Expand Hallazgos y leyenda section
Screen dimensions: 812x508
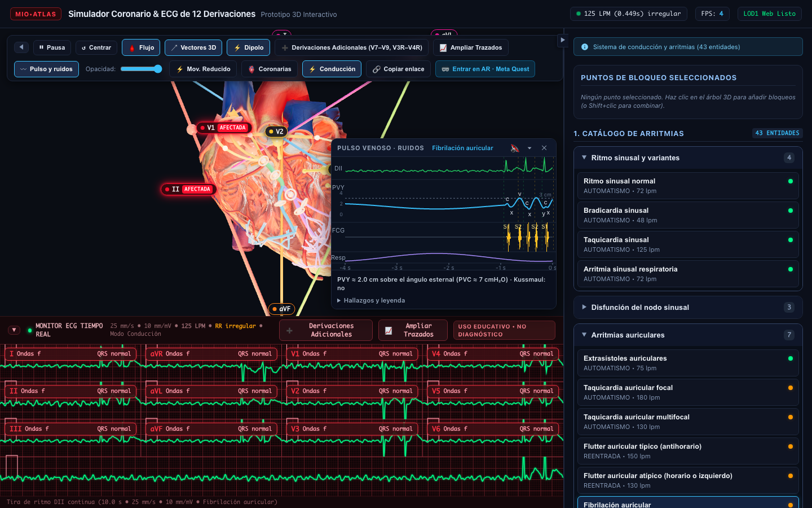coord(371,300)
